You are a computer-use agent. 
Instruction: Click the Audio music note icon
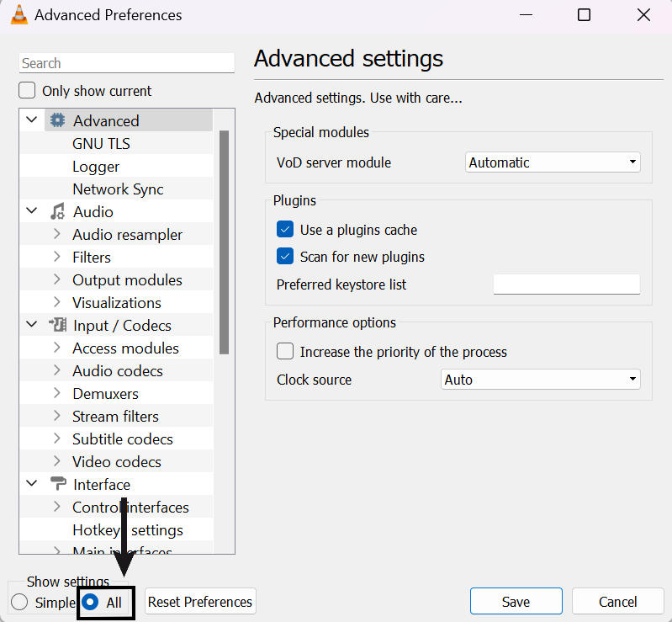[57, 211]
